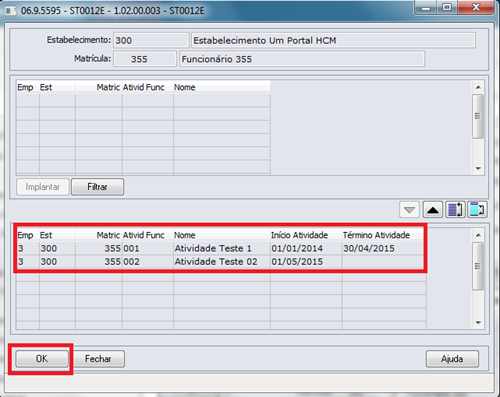Click the OK button
Screen dimensions: 500x397
(42, 359)
